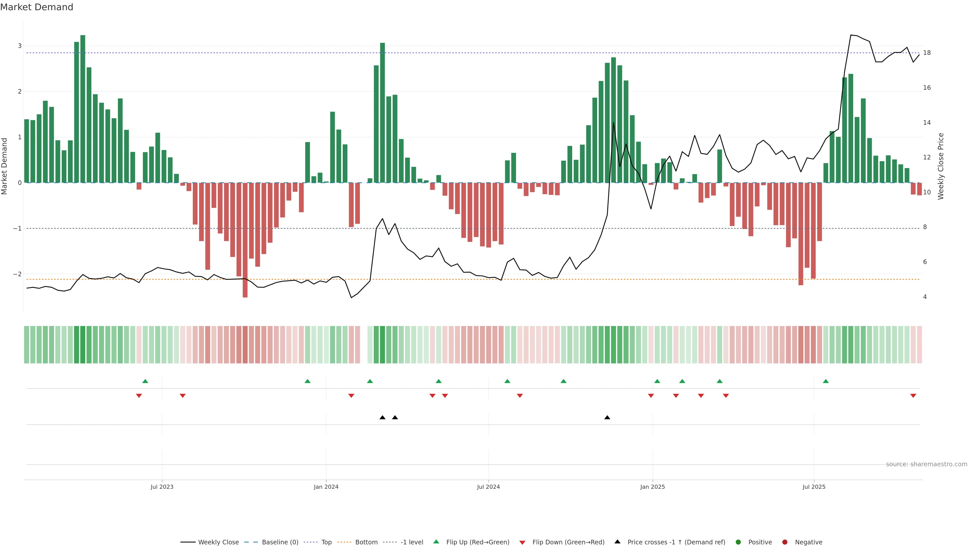Click the source: sharemaestro.com text
The height and width of the screenshot is (551, 980).
tap(926, 464)
